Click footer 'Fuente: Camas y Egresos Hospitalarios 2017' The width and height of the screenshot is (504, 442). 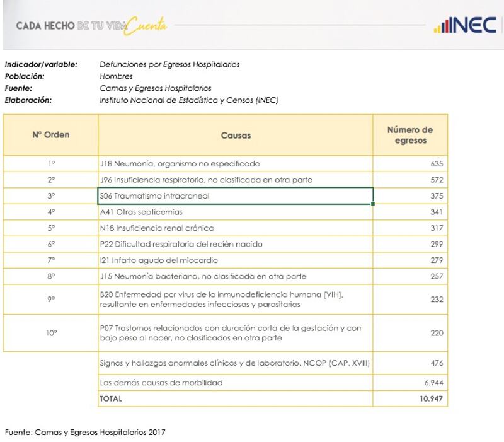tap(85, 433)
